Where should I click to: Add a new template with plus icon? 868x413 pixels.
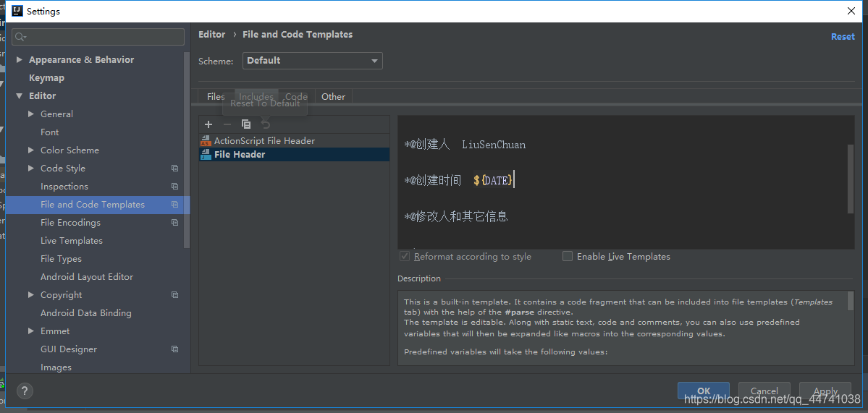[x=208, y=124]
